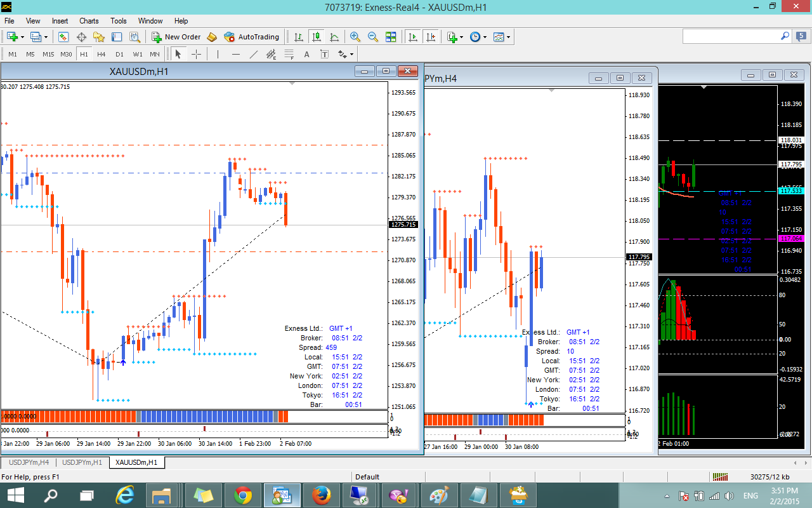Select the arrow Cursor tool
Screen dimensions: 812x508
(178, 54)
